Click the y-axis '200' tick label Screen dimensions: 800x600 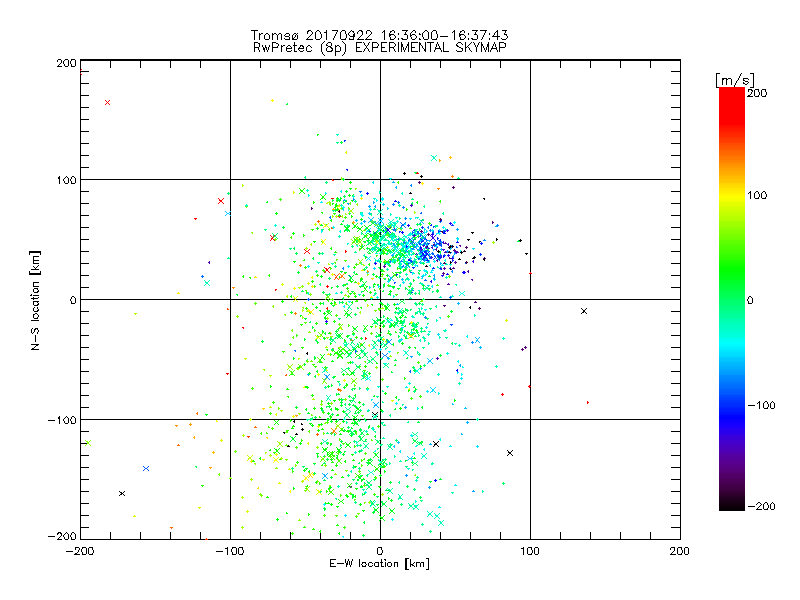tap(66, 63)
